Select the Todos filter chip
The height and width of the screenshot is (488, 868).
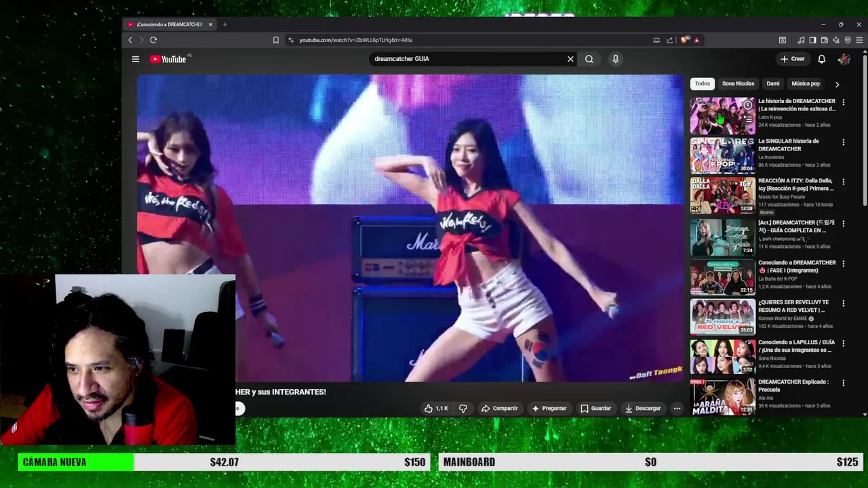pos(703,83)
